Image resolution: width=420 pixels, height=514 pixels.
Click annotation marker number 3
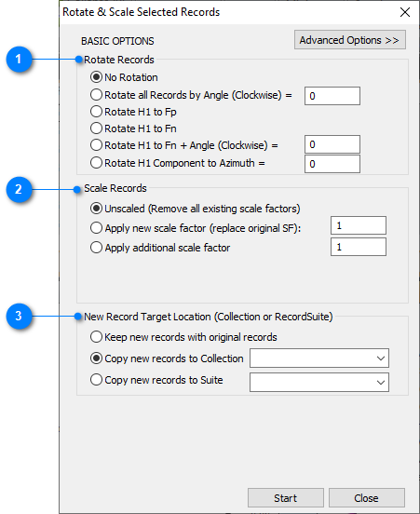tap(19, 317)
